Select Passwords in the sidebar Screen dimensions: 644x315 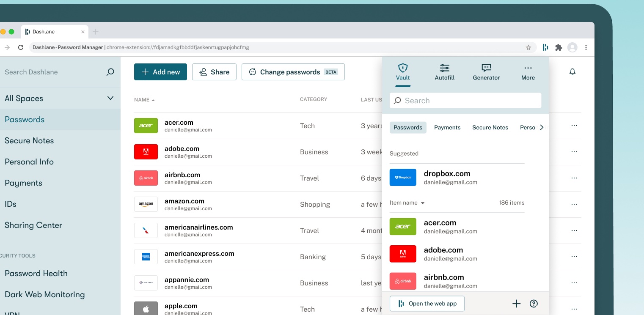coord(59,119)
